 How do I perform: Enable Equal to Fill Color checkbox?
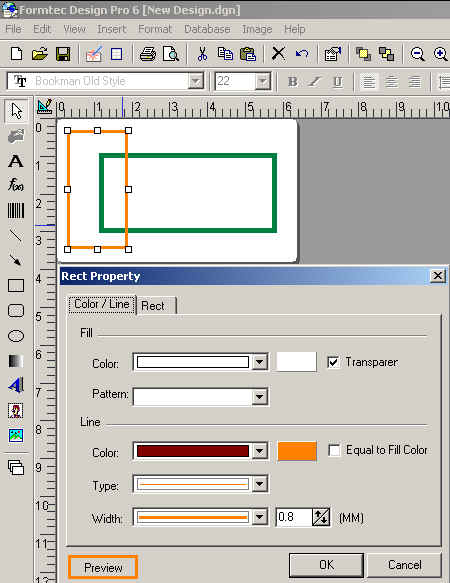(x=334, y=450)
